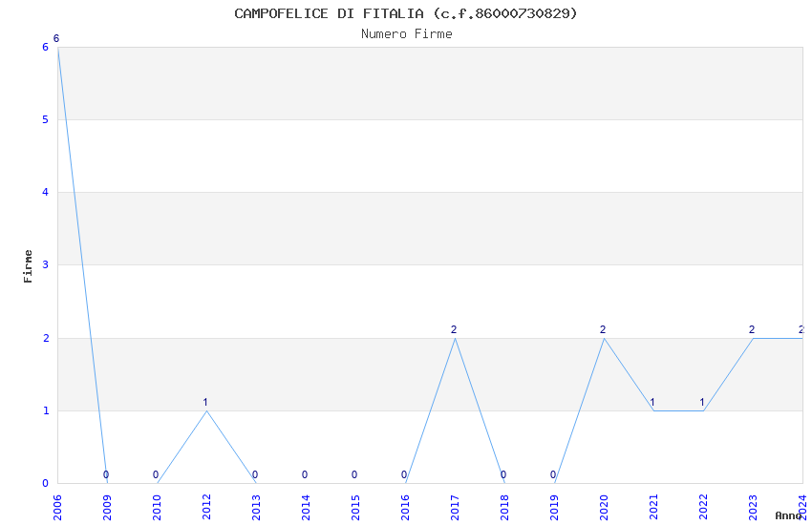Select the y-axis tick label 5
Screen dimensions: 812x525
click(46, 120)
